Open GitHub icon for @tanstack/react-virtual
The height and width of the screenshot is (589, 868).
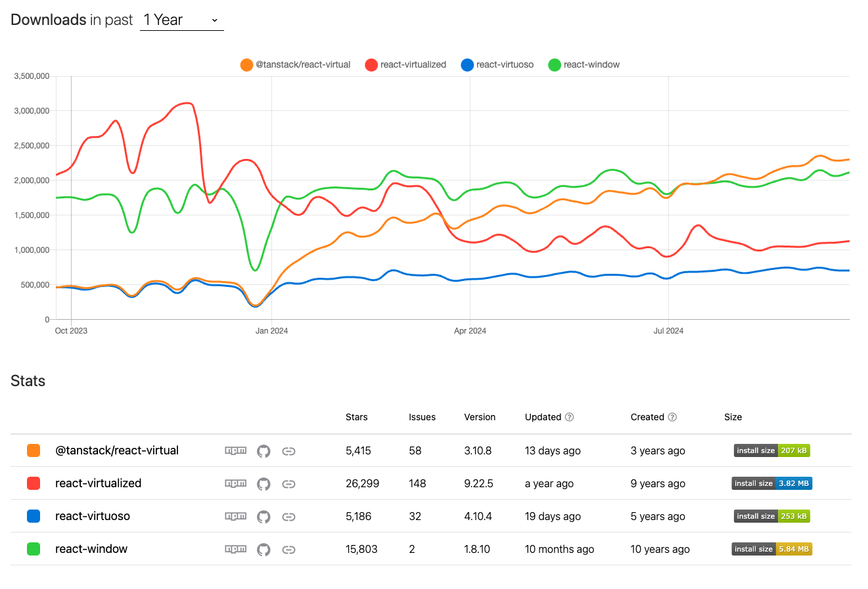(x=263, y=451)
